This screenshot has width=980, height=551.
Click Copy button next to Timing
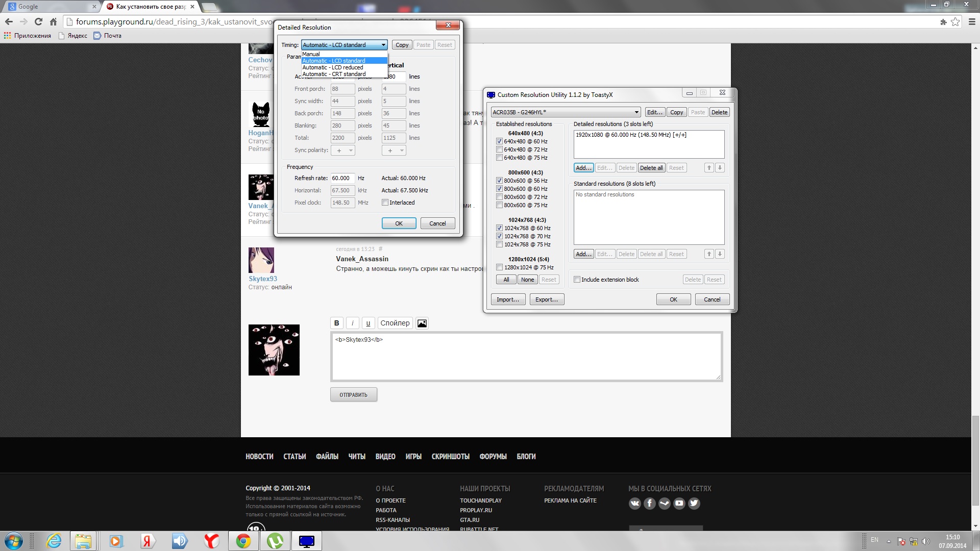point(402,45)
